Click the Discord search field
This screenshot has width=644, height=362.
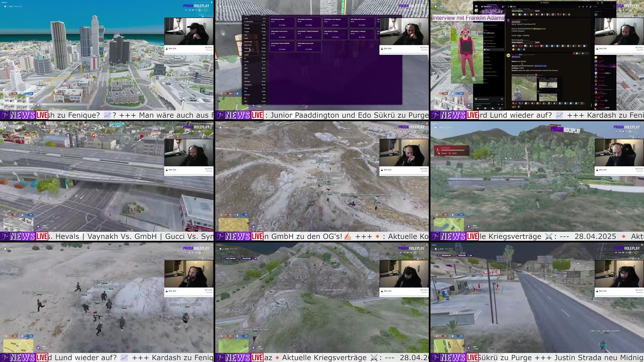[604, 7]
